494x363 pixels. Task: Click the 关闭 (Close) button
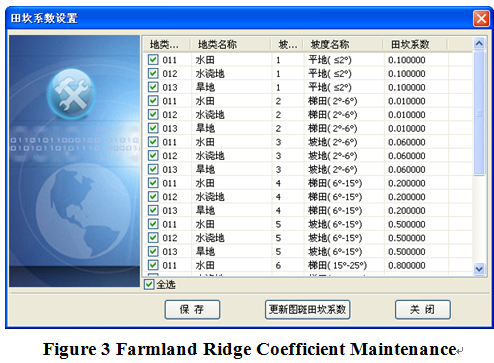click(423, 310)
